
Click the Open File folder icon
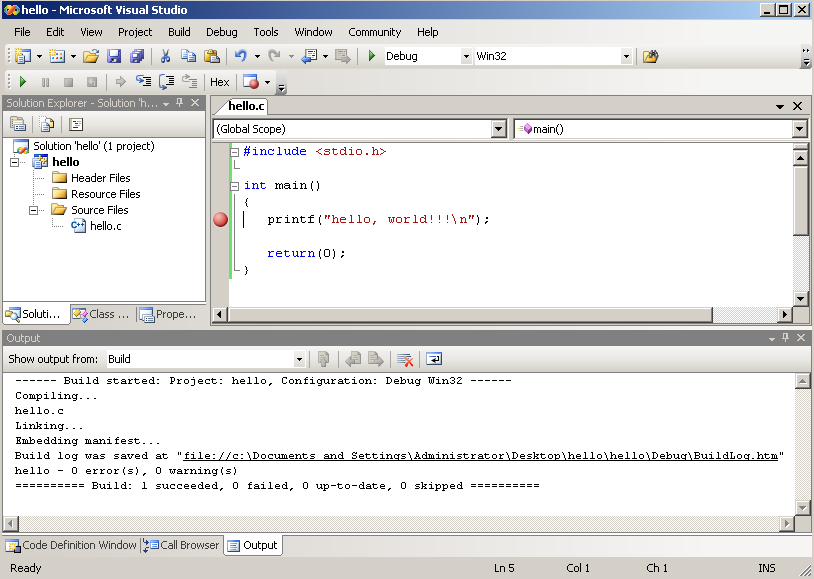(x=91, y=56)
